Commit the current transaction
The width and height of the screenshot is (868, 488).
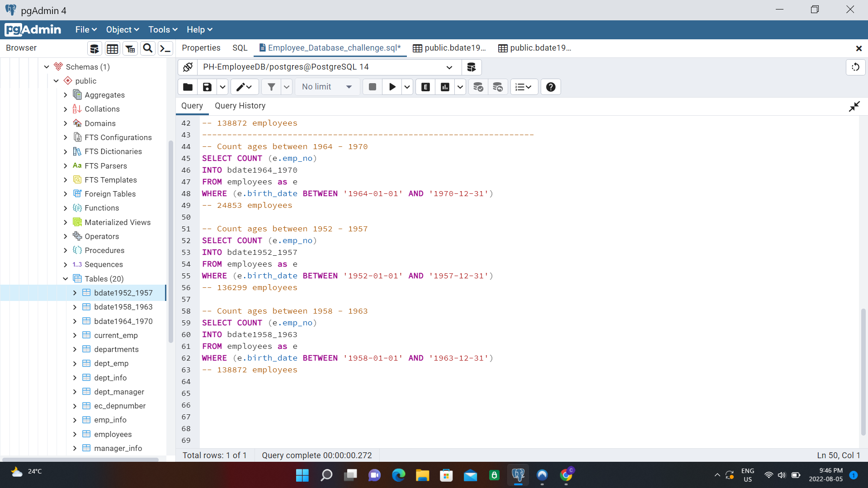tap(478, 87)
